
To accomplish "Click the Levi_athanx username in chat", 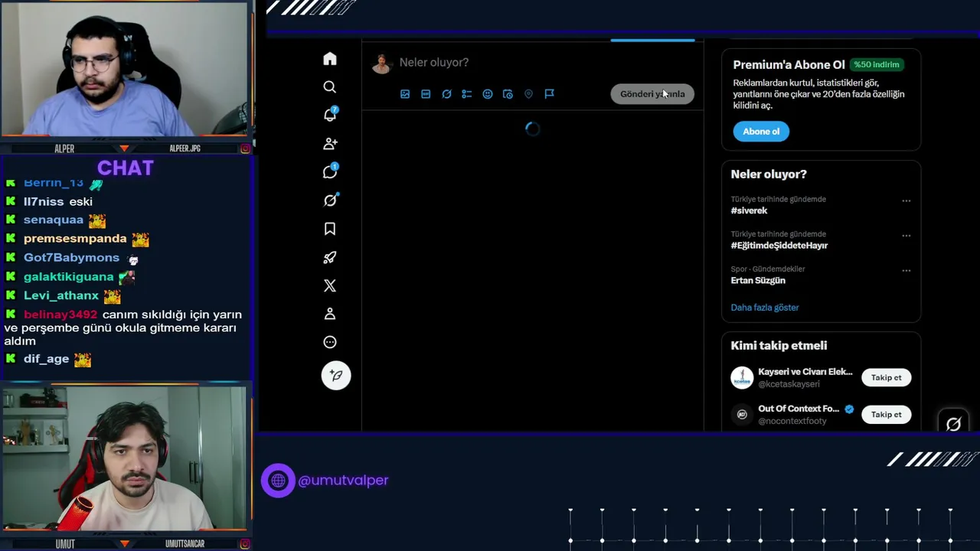I will [x=61, y=295].
